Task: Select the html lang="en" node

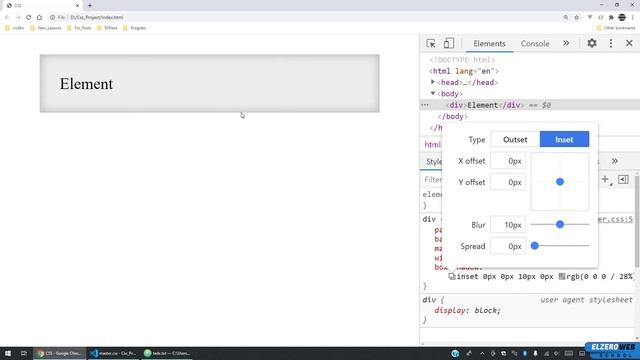Action: pos(464,71)
